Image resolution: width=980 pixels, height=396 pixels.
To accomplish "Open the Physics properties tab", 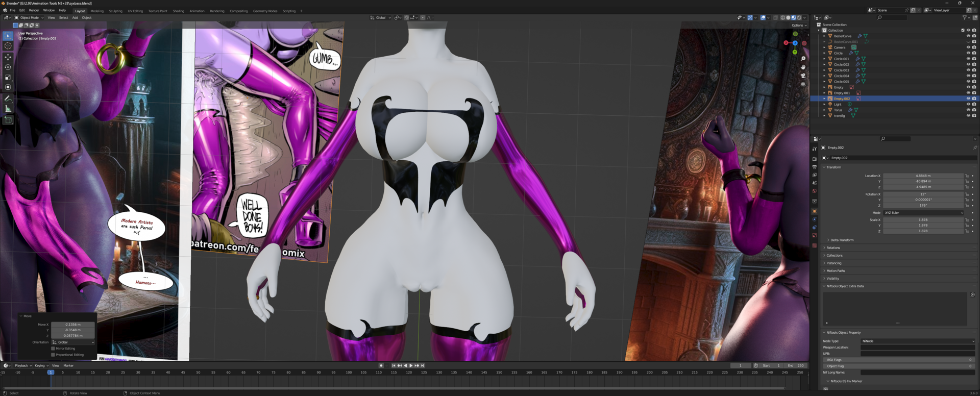I will point(814,219).
